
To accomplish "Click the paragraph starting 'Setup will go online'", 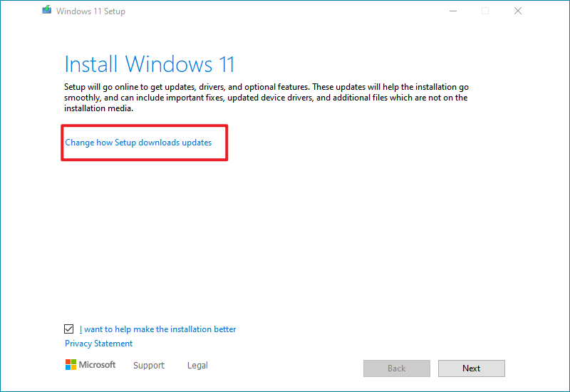I will (266, 98).
